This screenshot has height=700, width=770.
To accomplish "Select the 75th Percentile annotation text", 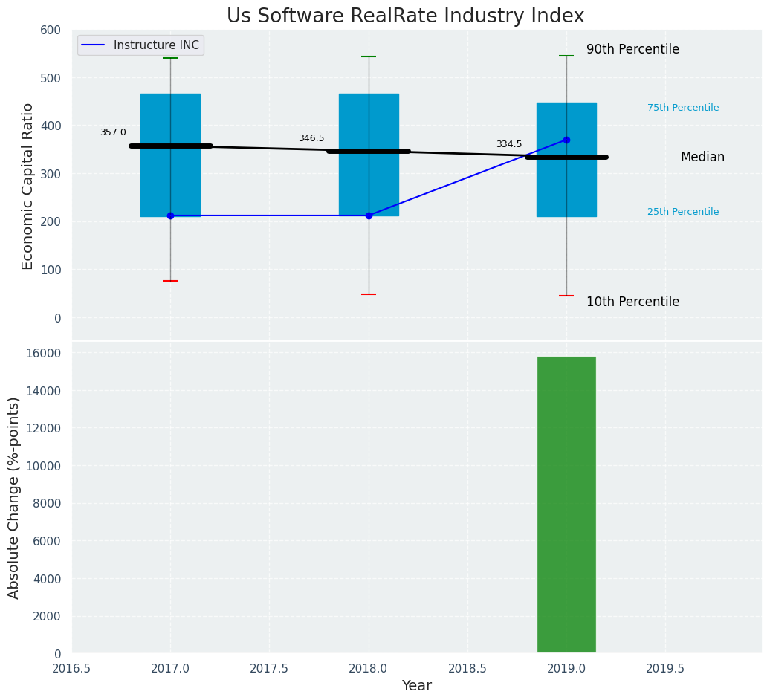I will (683, 108).
